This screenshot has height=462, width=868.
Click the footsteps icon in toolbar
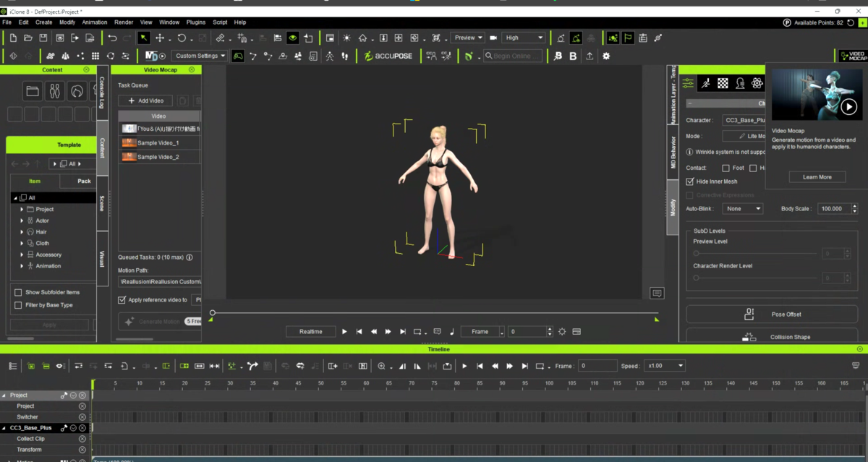click(344, 56)
